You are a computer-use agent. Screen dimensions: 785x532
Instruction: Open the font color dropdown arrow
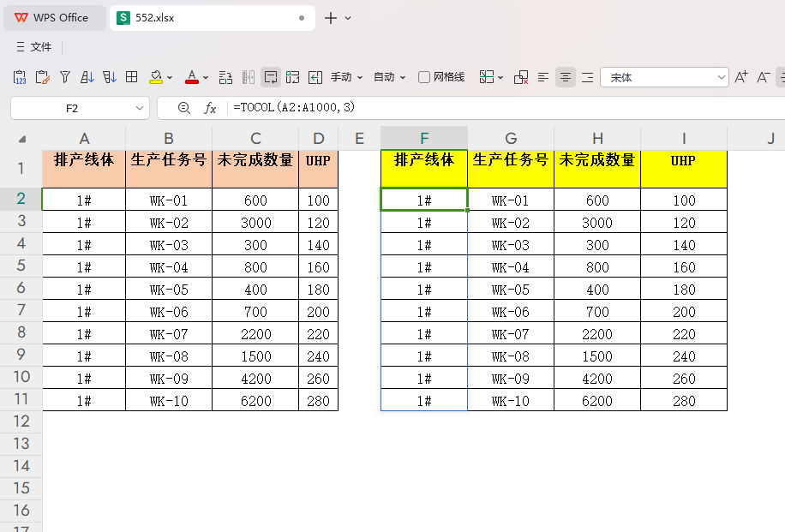(206, 78)
